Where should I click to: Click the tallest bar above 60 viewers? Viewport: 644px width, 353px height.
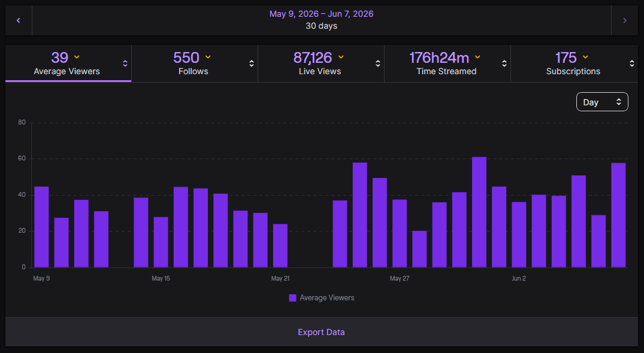479,212
